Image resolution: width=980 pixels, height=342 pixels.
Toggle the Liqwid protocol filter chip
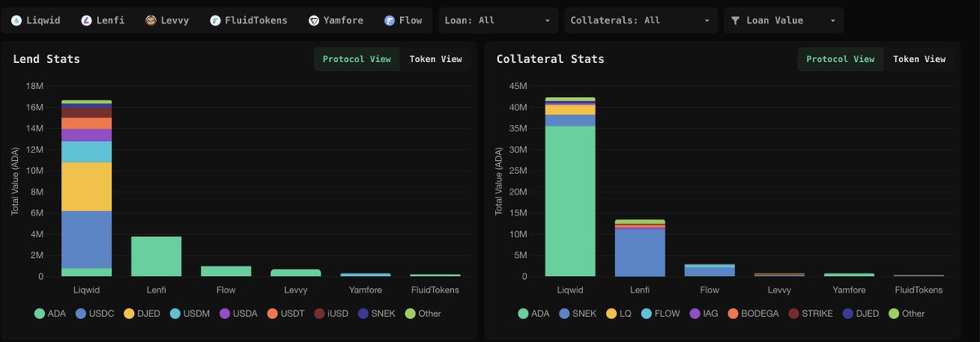click(x=35, y=20)
